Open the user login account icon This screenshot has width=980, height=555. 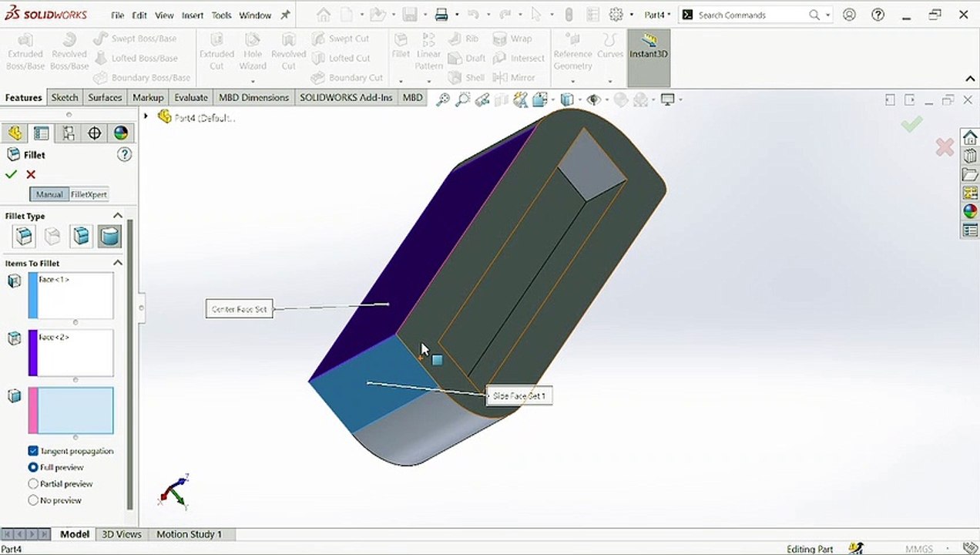tap(849, 15)
